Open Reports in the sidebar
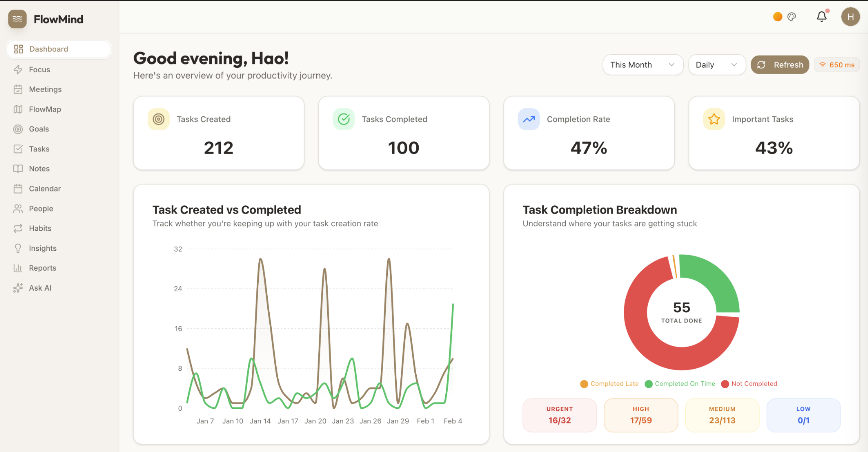 [43, 268]
